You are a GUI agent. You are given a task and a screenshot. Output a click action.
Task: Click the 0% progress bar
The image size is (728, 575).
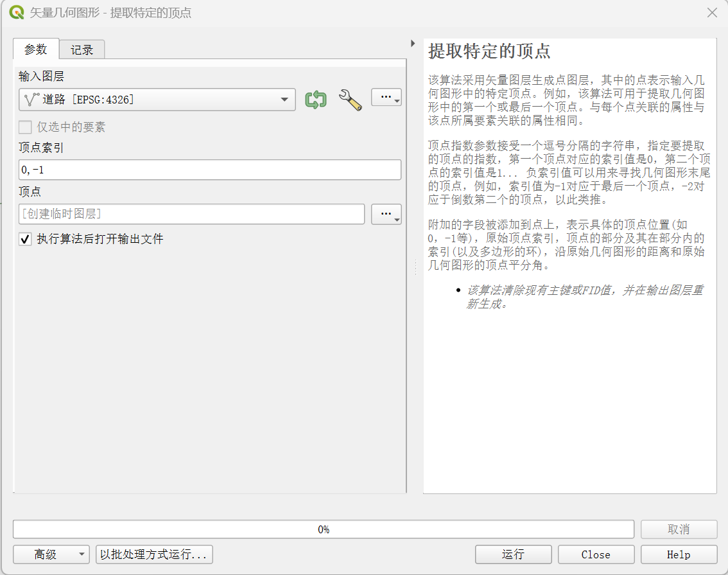tap(323, 529)
